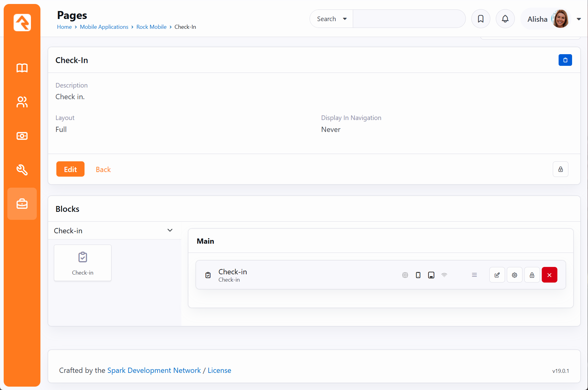Screen dimensions: 588x390
Task: Toggle the wifi/offline indicator on Check-in block
Action: coord(444,275)
